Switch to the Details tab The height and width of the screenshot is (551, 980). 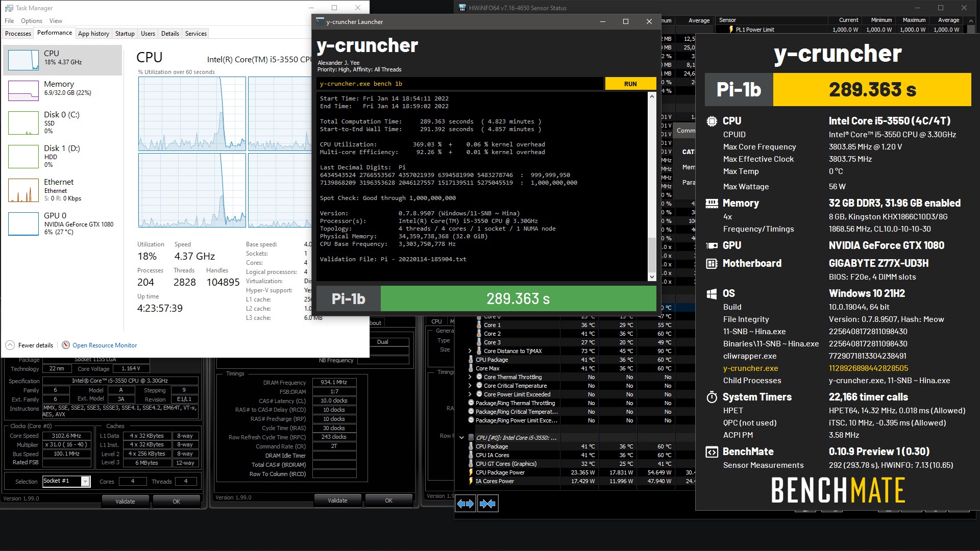click(170, 34)
